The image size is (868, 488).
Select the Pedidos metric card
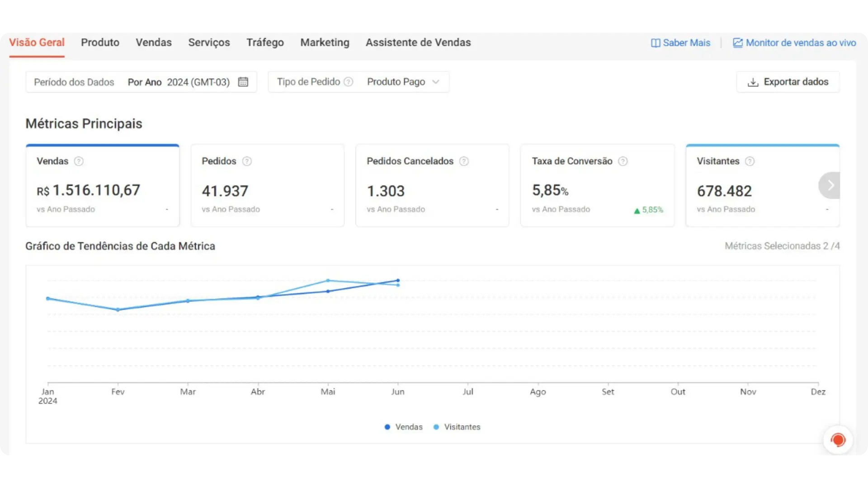pos(268,185)
